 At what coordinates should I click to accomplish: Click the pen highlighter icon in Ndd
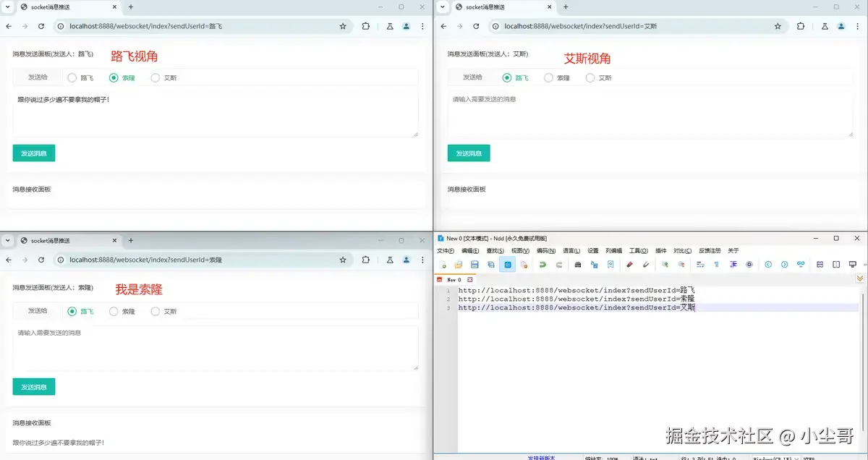click(646, 264)
